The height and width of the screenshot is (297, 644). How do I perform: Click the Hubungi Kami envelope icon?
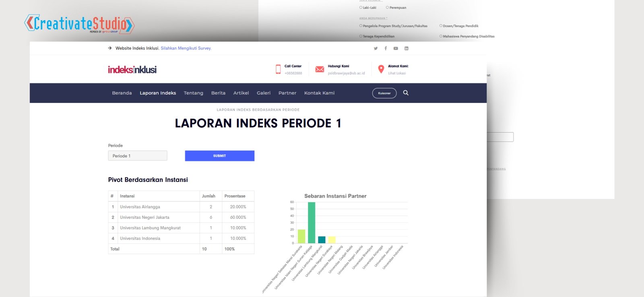point(320,69)
